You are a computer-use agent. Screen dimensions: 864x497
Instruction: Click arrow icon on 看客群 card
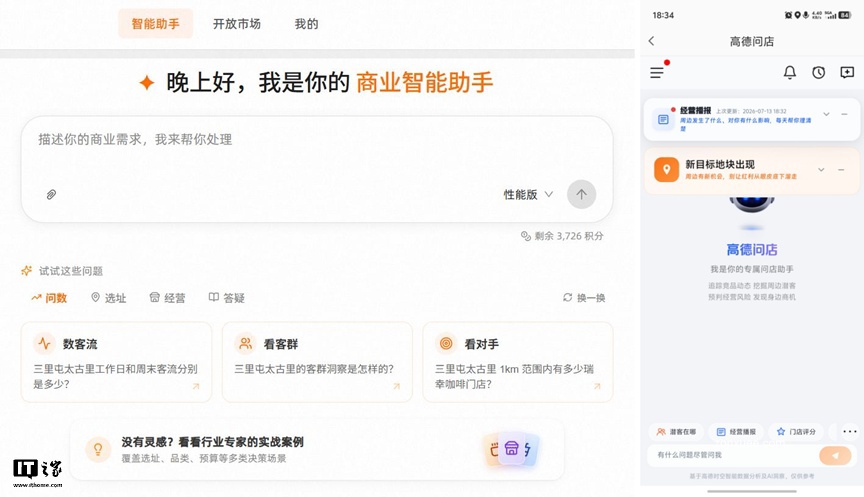pos(396,386)
